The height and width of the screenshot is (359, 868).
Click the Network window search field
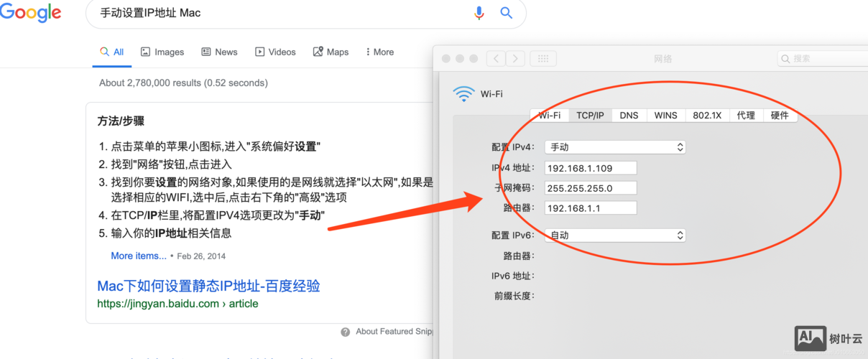tap(823, 58)
